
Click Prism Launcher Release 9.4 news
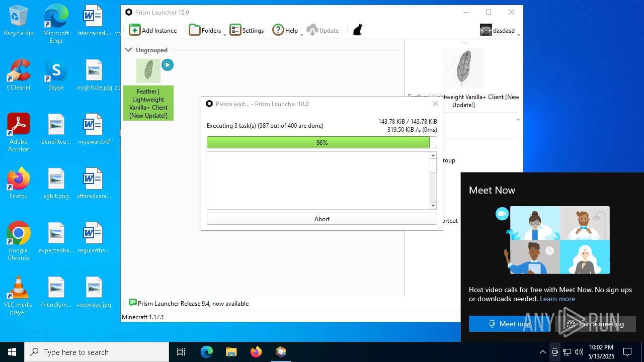pyautogui.click(x=193, y=303)
